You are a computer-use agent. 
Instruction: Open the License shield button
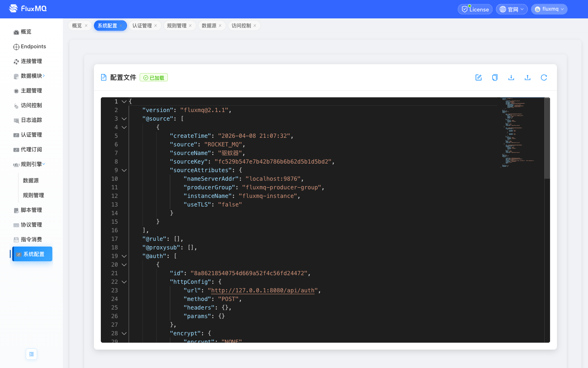click(475, 9)
